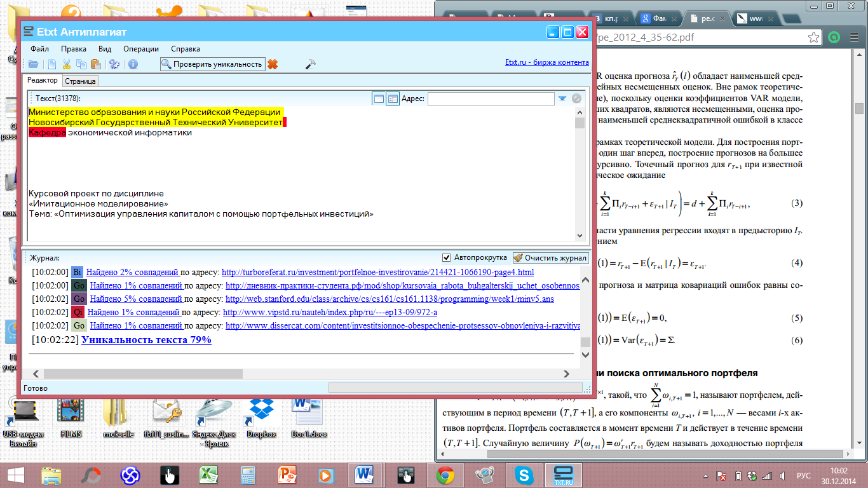This screenshot has width=868, height=488.
Task: Open the web.stanford.edu link in journal
Action: pos(390,299)
